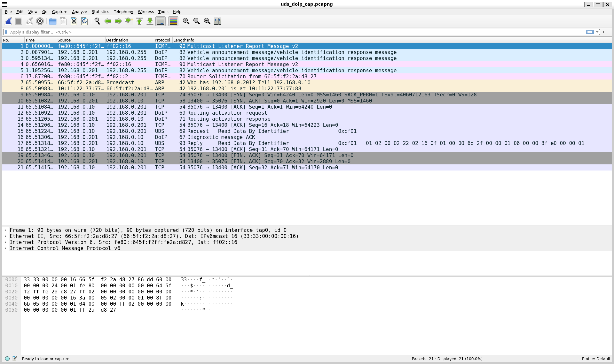Open the display filter history dropdown
The image size is (614, 364).
click(597, 32)
